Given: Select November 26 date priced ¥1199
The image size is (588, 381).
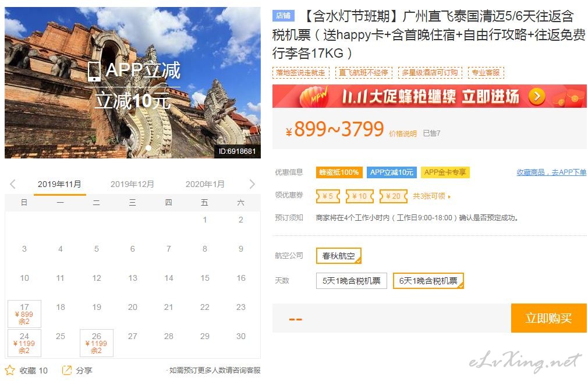Looking at the screenshot, I should tap(97, 343).
